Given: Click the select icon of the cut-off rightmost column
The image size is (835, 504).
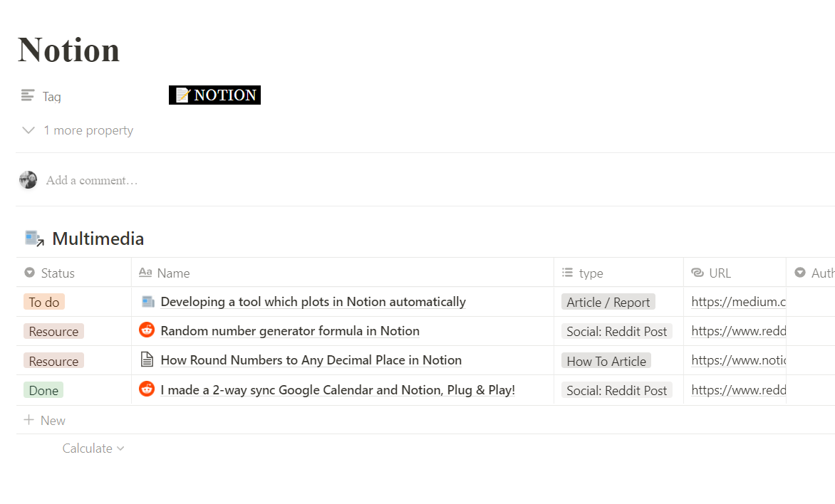Looking at the screenshot, I should 800,273.
